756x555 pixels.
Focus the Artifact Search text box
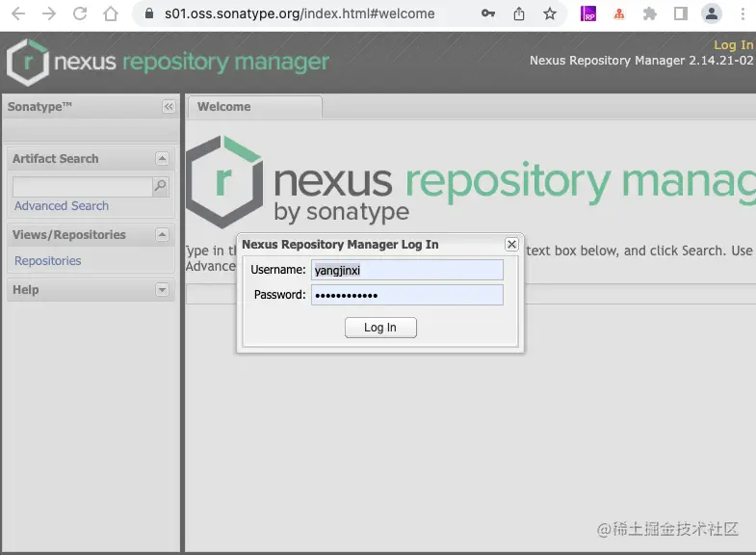tap(83, 187)
